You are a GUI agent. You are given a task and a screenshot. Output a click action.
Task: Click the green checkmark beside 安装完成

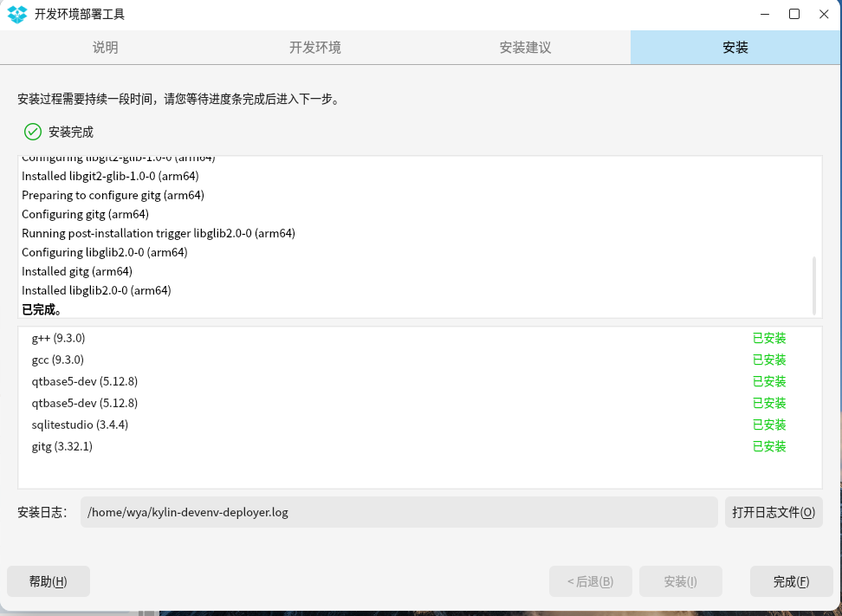(x=32, y=132)
